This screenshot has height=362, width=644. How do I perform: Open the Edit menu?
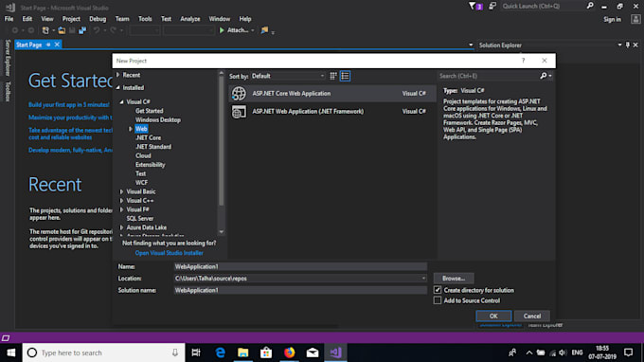tap(27, 19)
